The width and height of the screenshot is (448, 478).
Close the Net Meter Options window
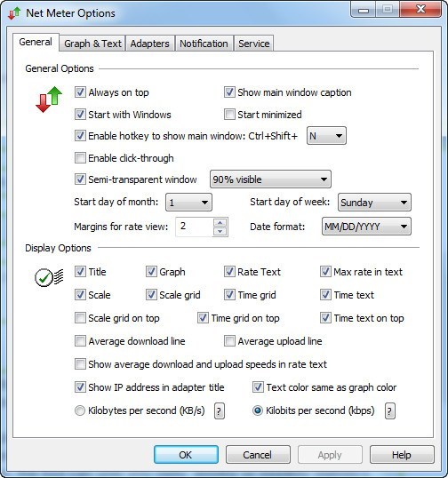[420, 10]
